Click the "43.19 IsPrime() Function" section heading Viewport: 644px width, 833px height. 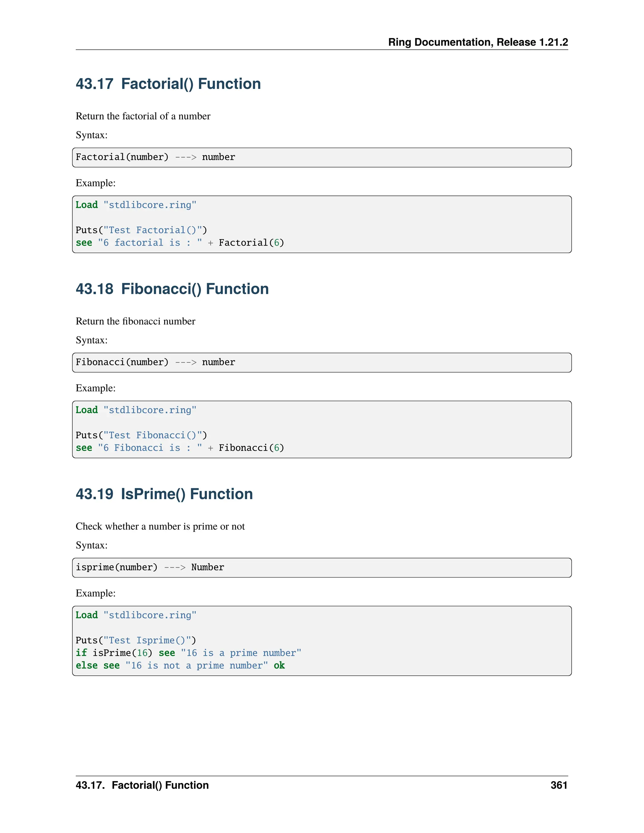tap(164, 494)
